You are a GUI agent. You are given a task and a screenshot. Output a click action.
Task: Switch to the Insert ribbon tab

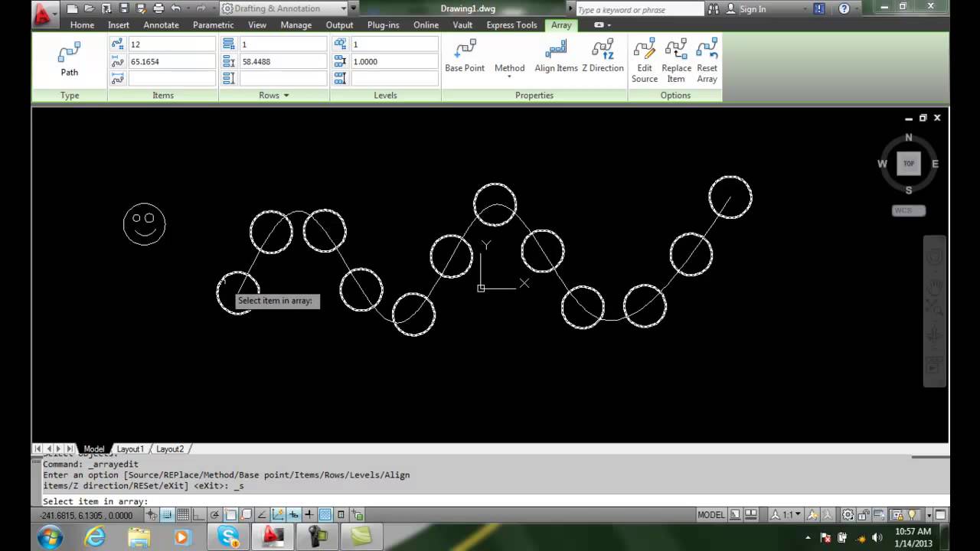pyautogui.click(x=119, y=25)
